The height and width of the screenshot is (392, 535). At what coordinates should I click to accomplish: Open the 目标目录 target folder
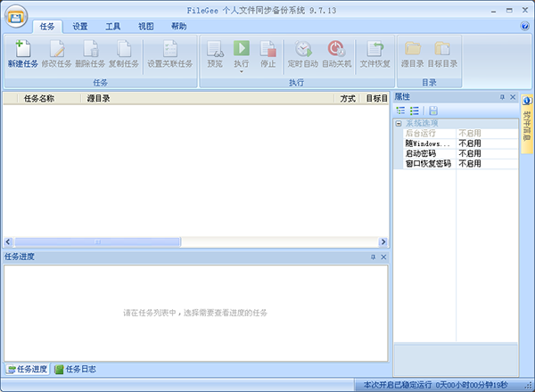point(442,53)
